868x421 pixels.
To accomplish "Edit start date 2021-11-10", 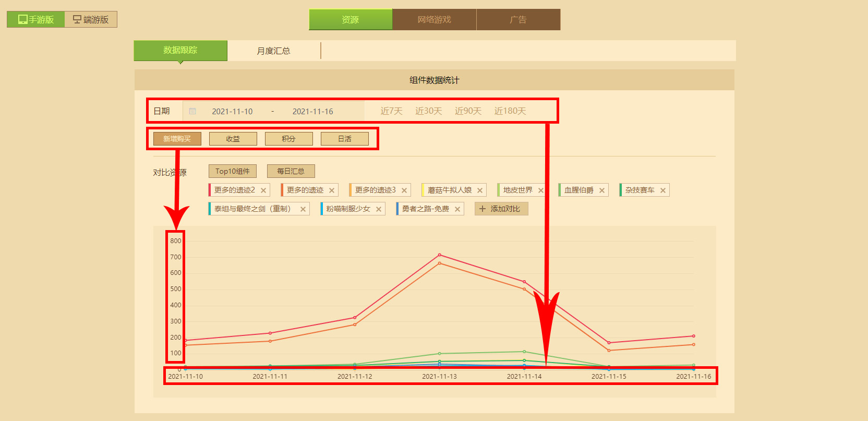I will [232, 111].
